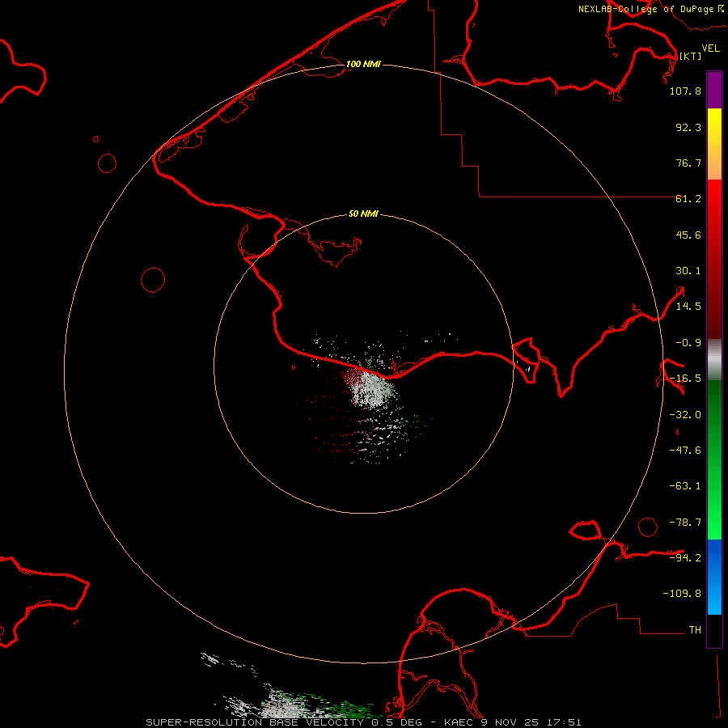Select the -32.0 velocity scale label

[685, 415]
